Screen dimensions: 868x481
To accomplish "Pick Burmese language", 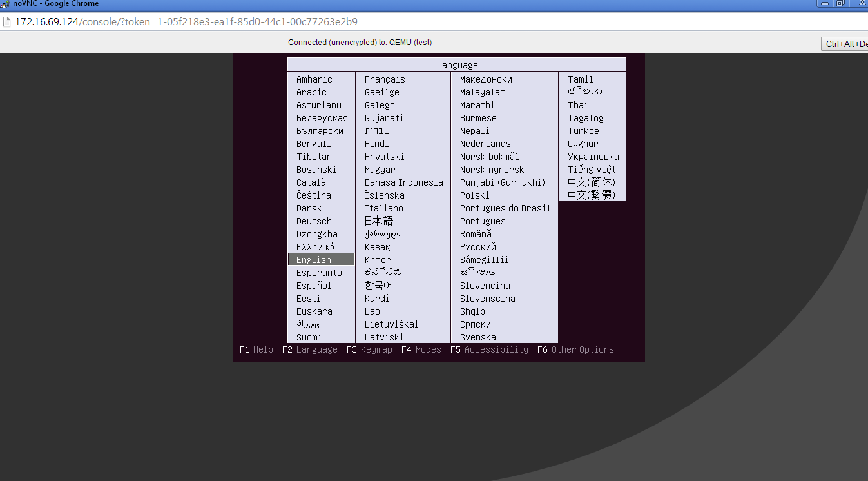I will [x=478, y=118].
